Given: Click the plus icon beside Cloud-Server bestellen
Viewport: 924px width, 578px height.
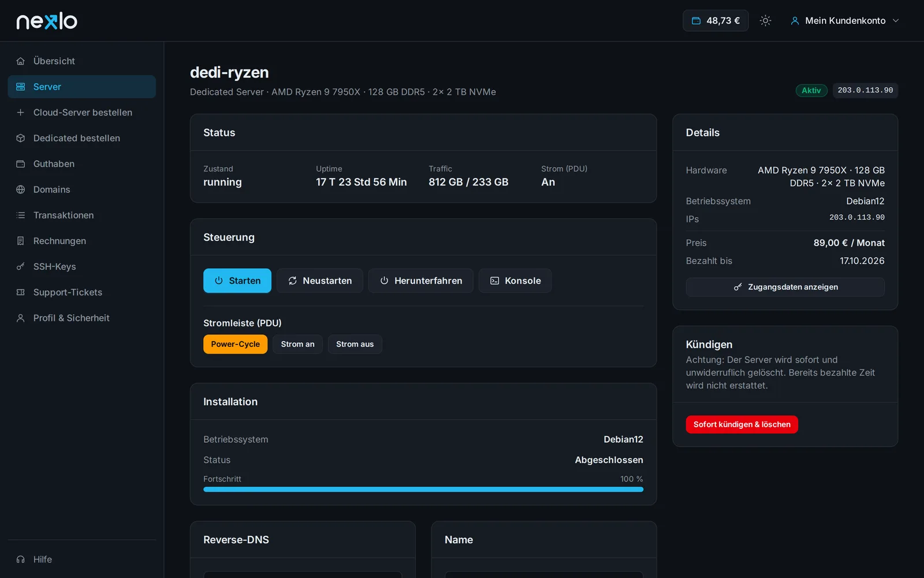Looking at the screenshot, I should tap(21, 113).
